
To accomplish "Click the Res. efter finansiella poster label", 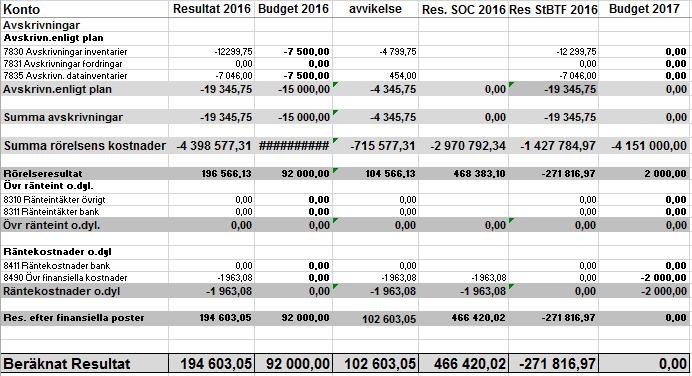I will (x=74, y=318).
